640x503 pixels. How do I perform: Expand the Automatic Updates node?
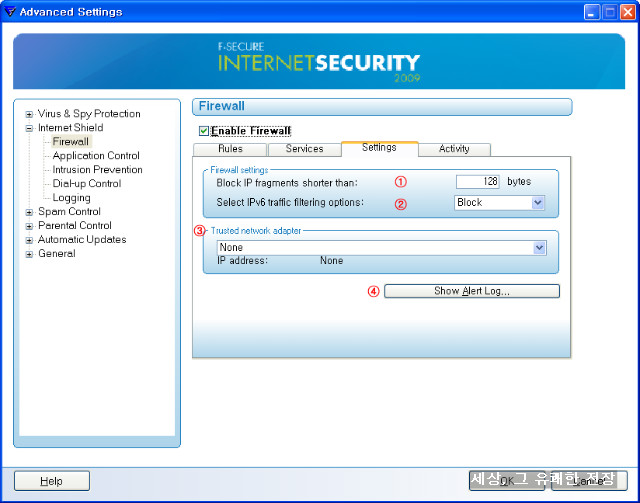[29, 240]
